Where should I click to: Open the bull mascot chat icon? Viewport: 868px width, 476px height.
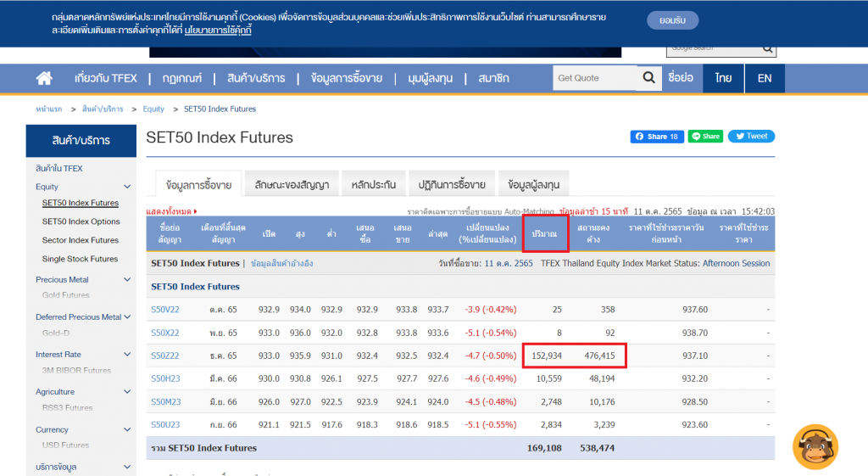(815, 446)
